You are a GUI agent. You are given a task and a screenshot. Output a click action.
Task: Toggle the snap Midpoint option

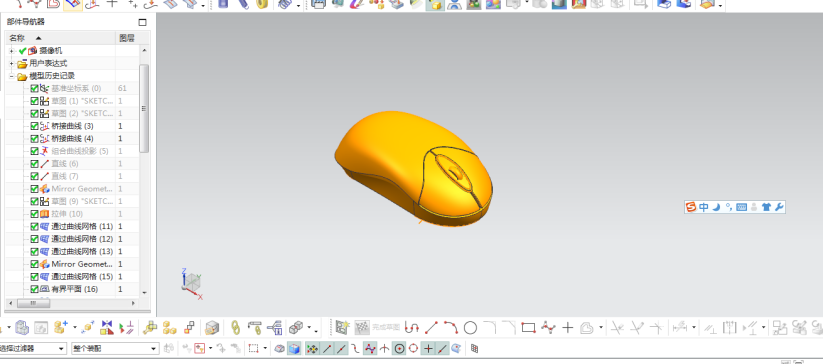pos(341,348)
